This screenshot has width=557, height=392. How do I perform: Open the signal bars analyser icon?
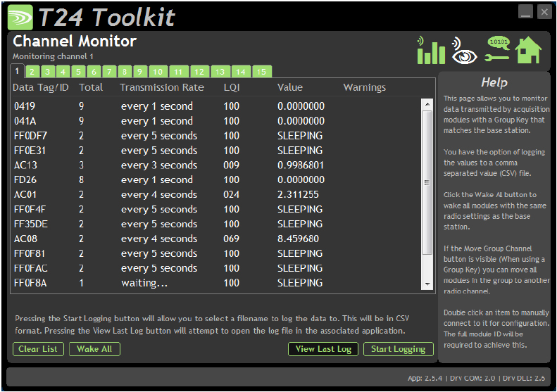[x=431, y=51]
